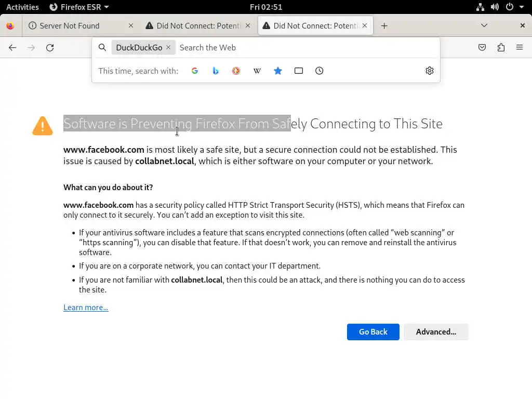This screenshot has height=399, width=532.
Task: Reload the current page
Action: 50,47
